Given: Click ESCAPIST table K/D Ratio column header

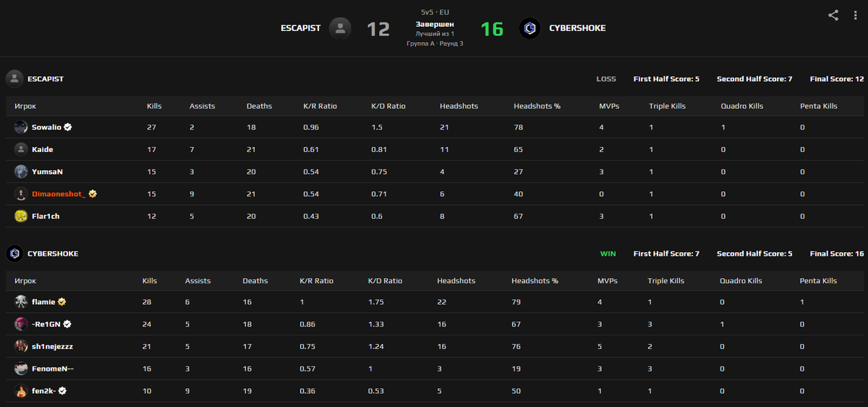Looking at the screenshot, I should (x=388, y=106).
